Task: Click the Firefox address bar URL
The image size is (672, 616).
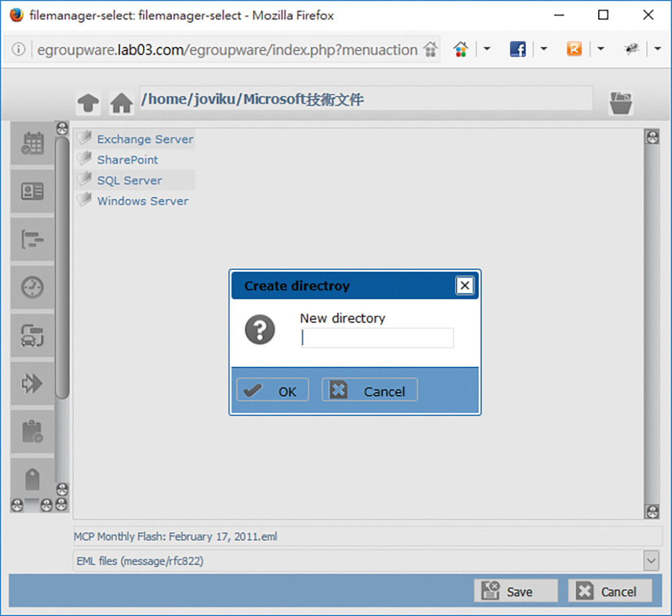Action: pos(227,50)
